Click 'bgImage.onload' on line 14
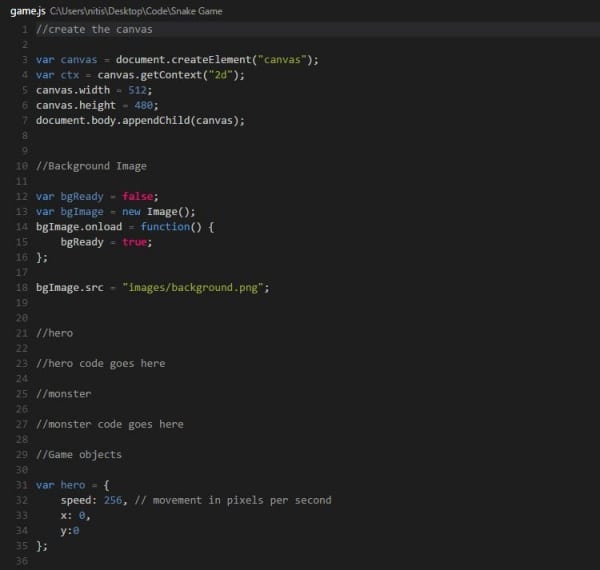 coord(79,227)
